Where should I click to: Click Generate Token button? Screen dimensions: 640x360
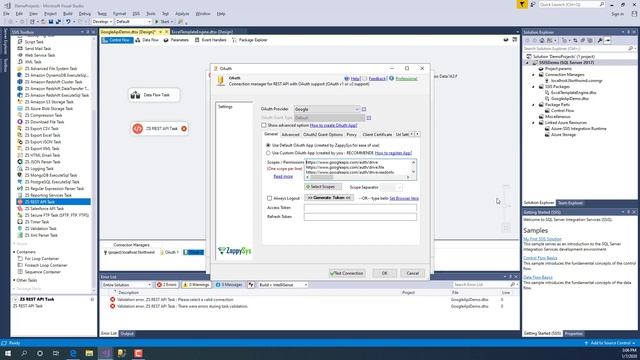(x=329, y=198)
